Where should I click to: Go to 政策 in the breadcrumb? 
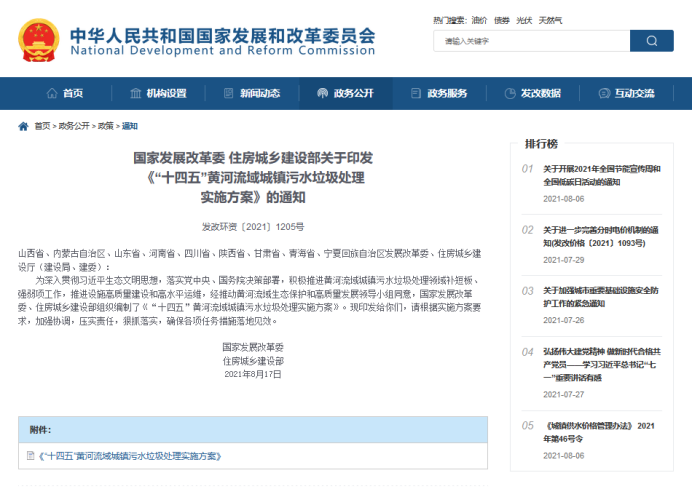click(106, 126)
